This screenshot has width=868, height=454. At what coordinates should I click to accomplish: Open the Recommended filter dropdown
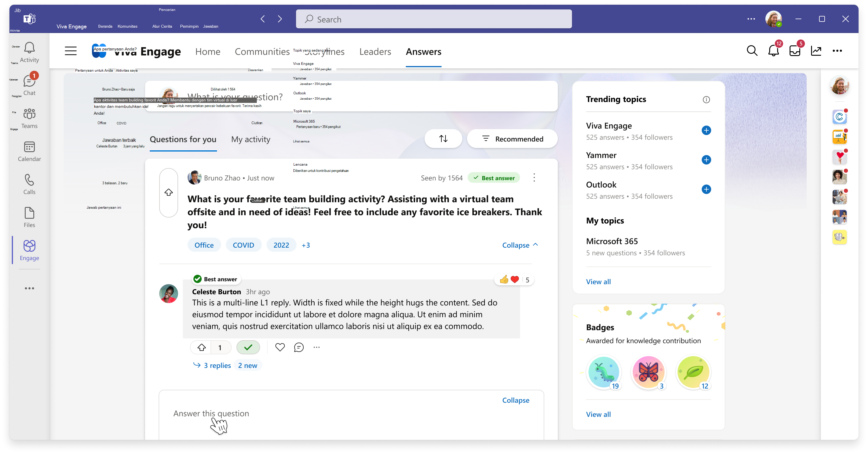(512, 139)
